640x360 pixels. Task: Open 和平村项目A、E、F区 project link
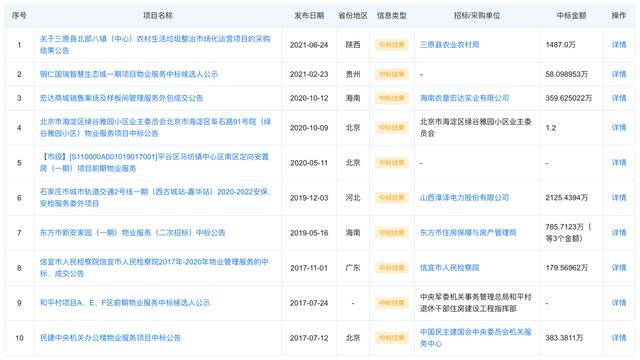pyautogui.click(x=125, y=302)
